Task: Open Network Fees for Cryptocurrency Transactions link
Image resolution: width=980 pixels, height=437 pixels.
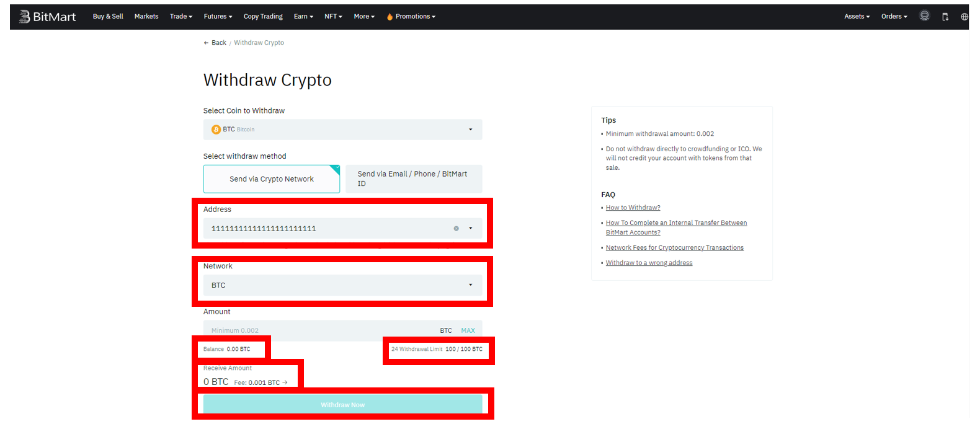Action: 674,248
